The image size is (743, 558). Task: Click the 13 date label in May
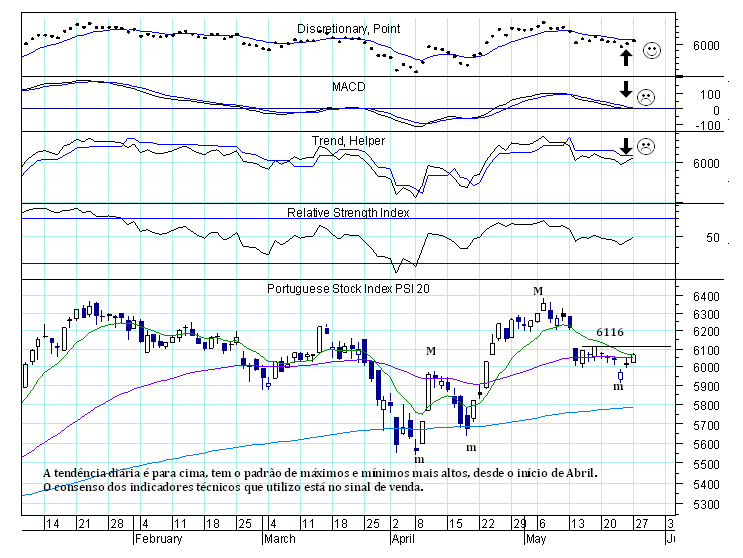[578, 524]
